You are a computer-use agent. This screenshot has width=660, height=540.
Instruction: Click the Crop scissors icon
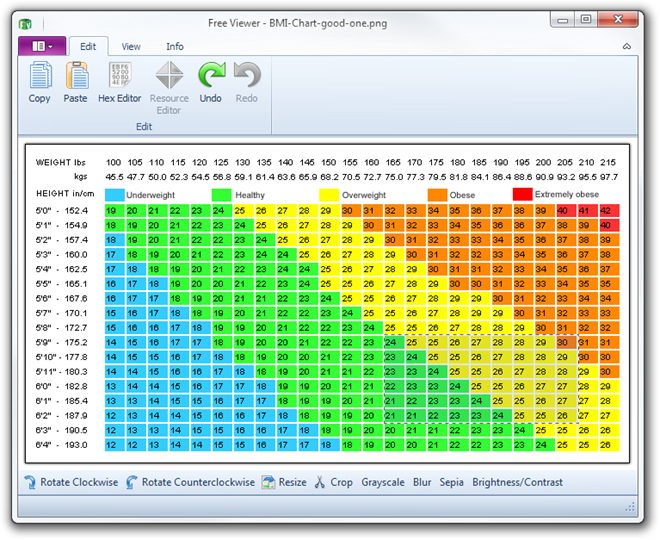(319, 482)
